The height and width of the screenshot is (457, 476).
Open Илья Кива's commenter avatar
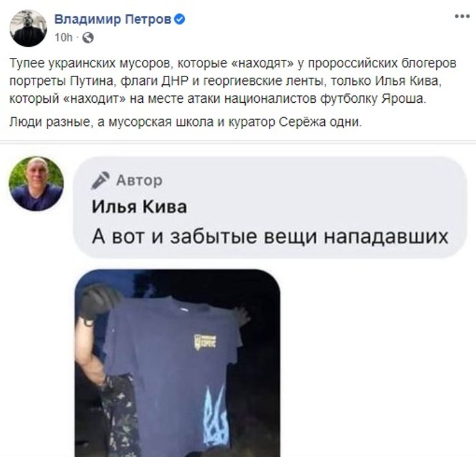tap(36, 184)
